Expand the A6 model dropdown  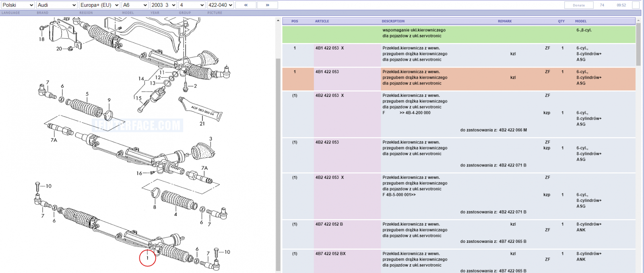pyautogui.click(x=135, y=5)
